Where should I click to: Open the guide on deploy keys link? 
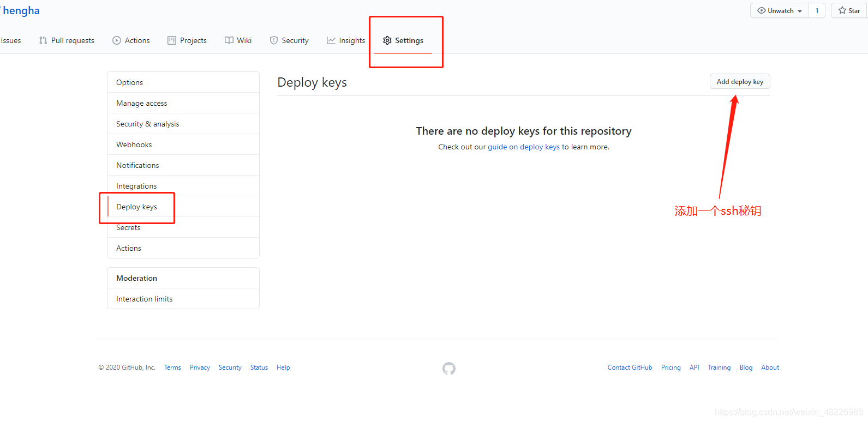524,147
